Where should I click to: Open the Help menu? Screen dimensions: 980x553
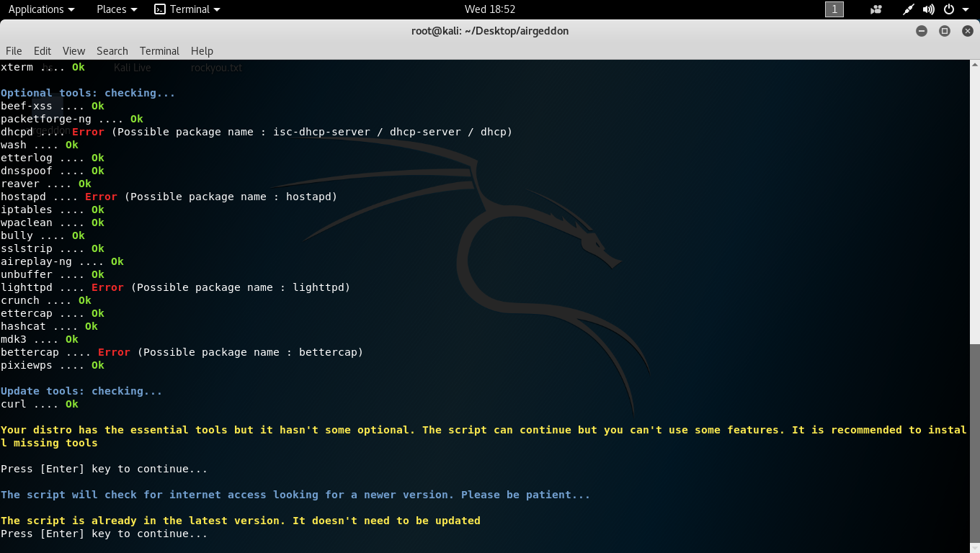(202, 50)
